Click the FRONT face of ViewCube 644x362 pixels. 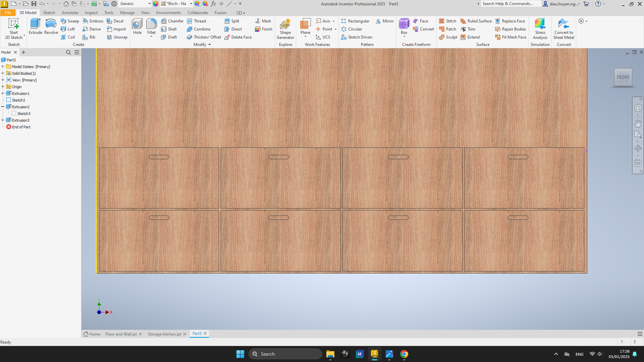(x=623, y=77)
